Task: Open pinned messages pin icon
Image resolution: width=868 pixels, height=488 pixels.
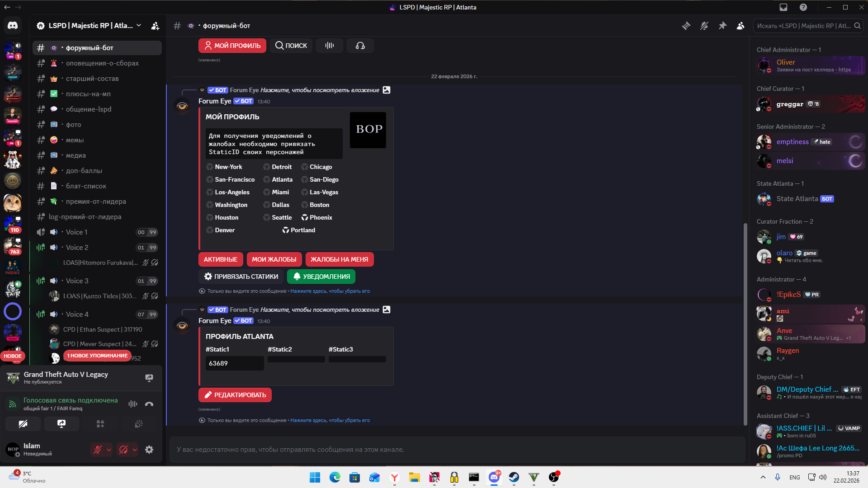Action: click(x=722, y=26)
